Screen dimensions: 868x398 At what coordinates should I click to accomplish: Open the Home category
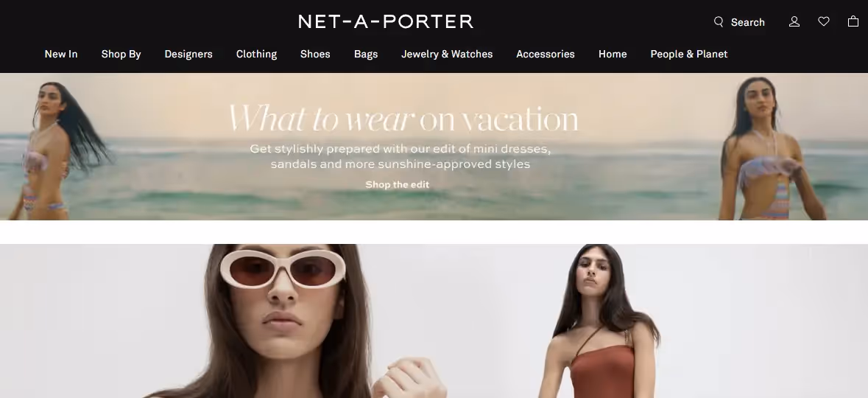tap(613, 54)
